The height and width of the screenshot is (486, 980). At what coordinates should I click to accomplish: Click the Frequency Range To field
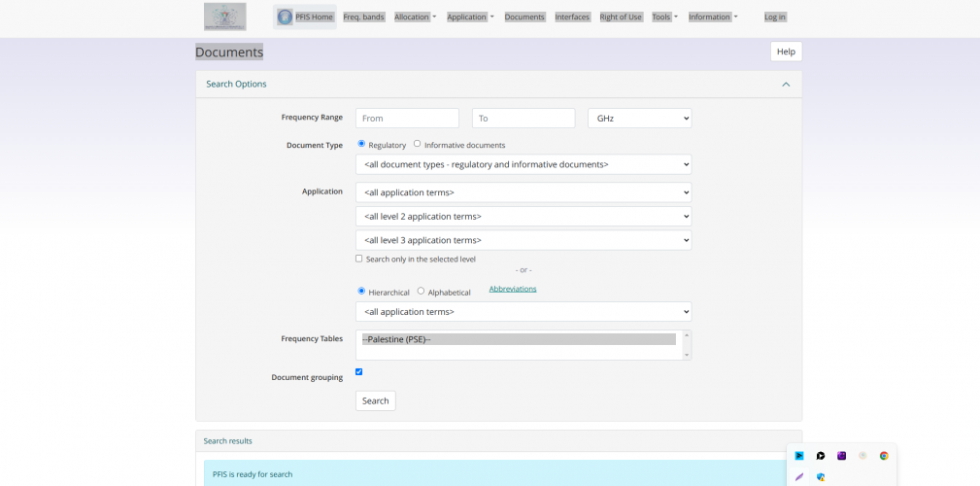click(524, 119)
